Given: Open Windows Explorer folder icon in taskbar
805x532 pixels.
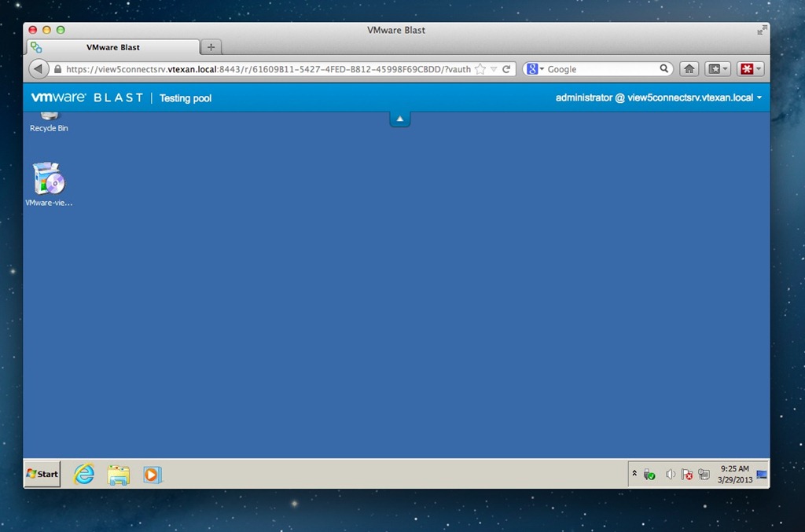Looking at the screenshot, I should pyautogui.click(x=118, y=475).
